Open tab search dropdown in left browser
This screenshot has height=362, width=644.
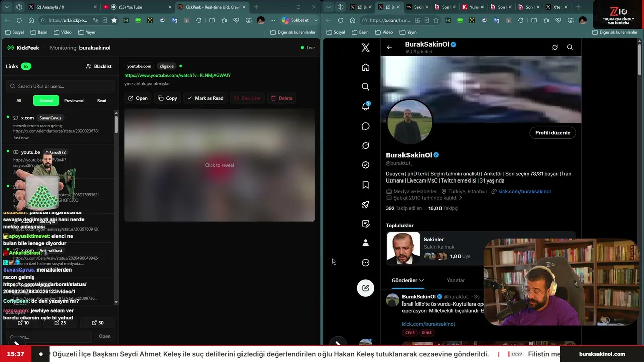(6, 7)
